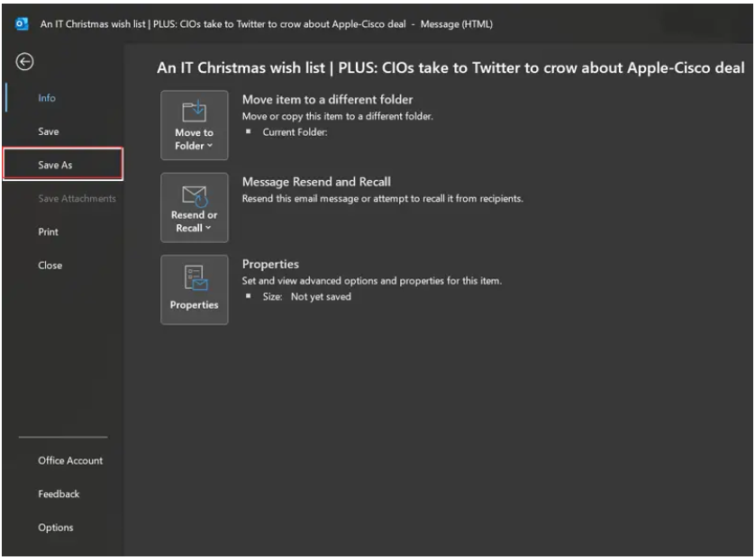
Task: Open Office Account settings
Action: click(x=70, y=460)
